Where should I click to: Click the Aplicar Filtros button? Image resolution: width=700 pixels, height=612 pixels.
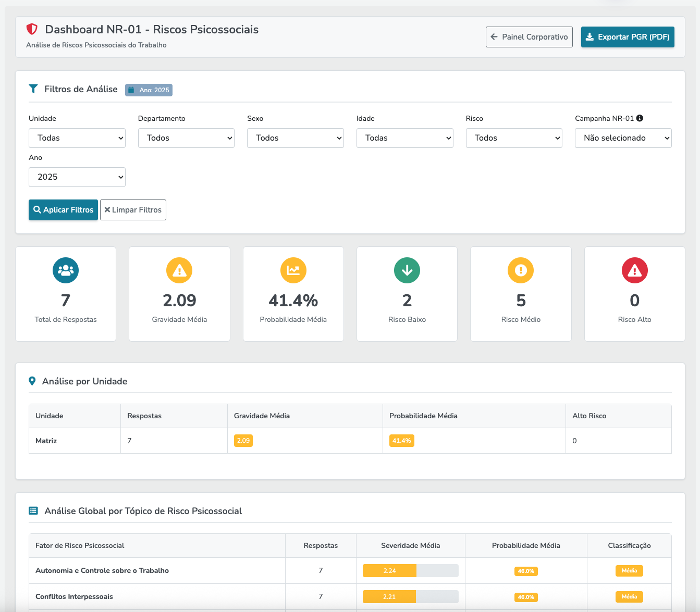click(63, 209)
